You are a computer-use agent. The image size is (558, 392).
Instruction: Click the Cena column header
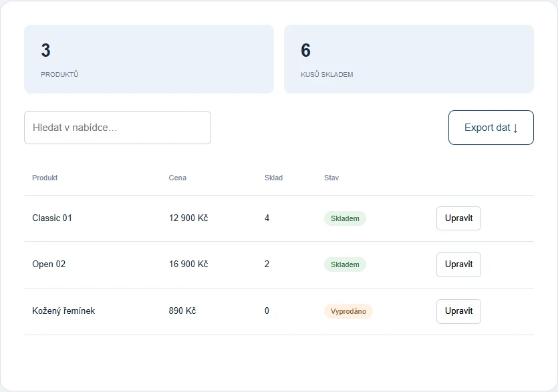click(177, 178)
